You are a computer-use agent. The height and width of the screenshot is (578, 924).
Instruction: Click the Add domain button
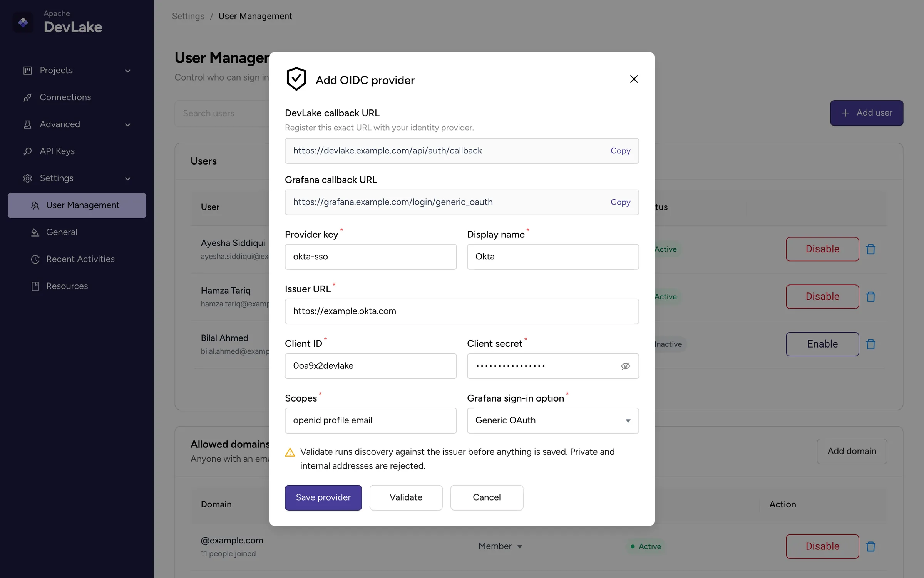[x=852, y=451]
